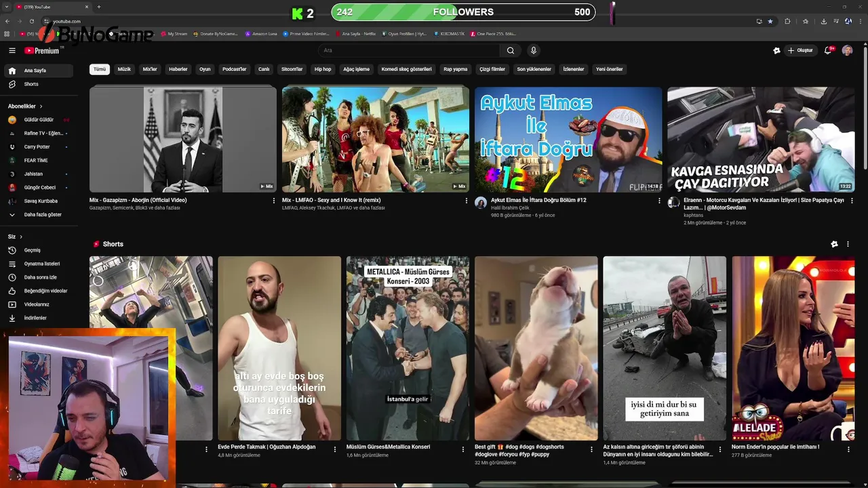Screen dimensions: 868x488
Task: Open options for Evde Perde Takmak short
Action: pos(335,449)
